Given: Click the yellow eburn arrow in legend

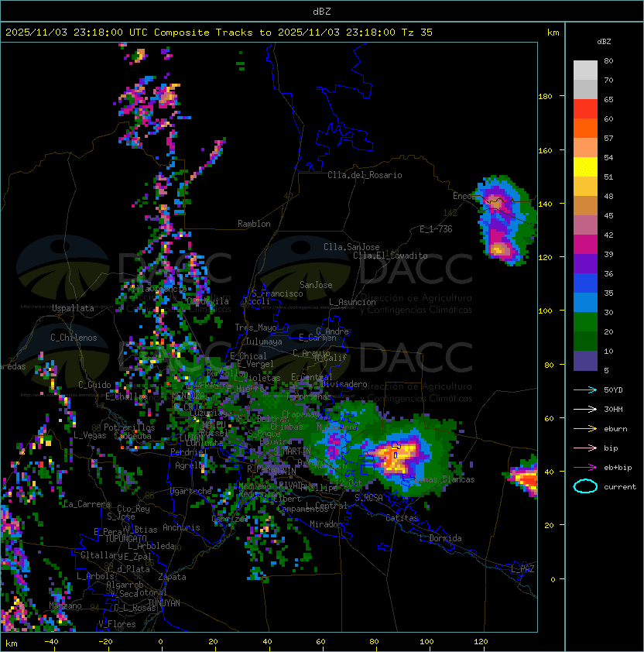Looking at the screenshot, I should point(585,429).
